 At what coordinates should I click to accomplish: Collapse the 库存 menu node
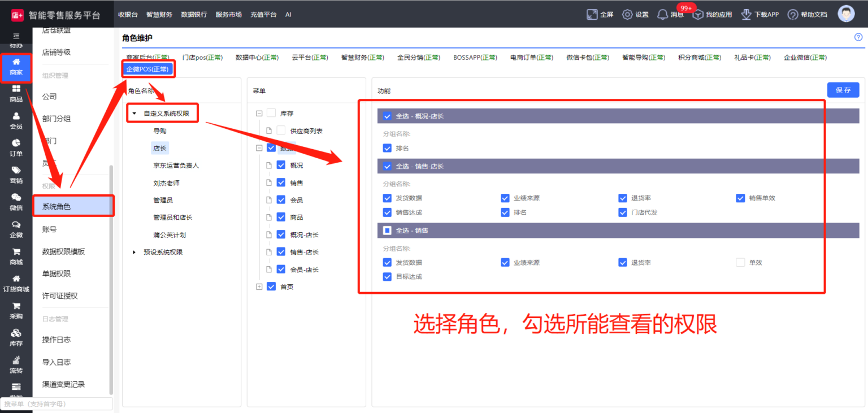259,113
